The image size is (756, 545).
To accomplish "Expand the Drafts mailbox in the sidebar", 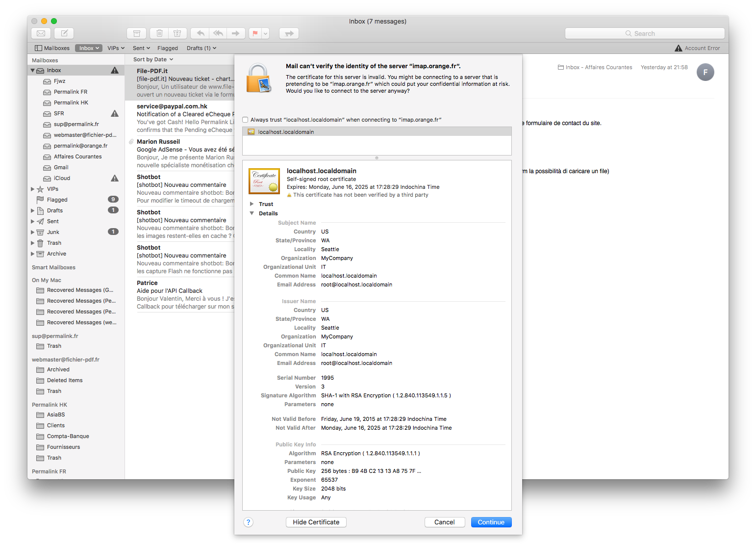I will [33, 210].
